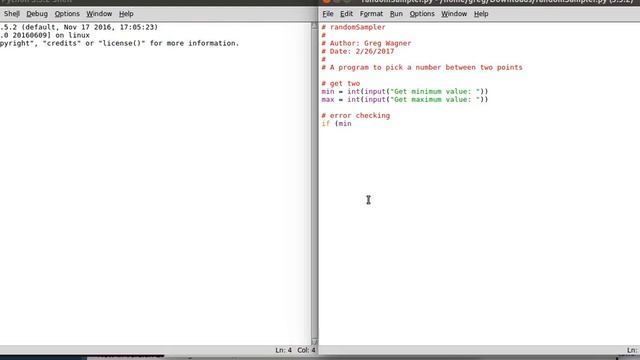The image size is (640, 360).
Task: Click the 'Get minimum value' input line
Action: coord(404,91)
